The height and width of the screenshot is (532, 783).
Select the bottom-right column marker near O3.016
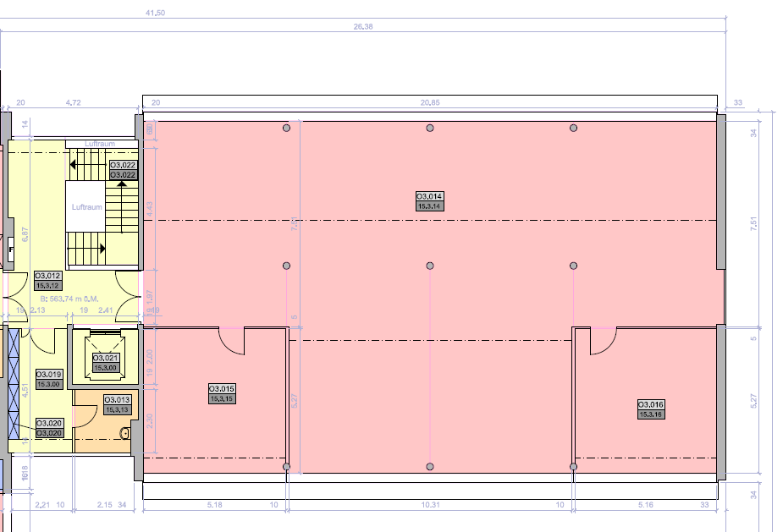[574, 465]
